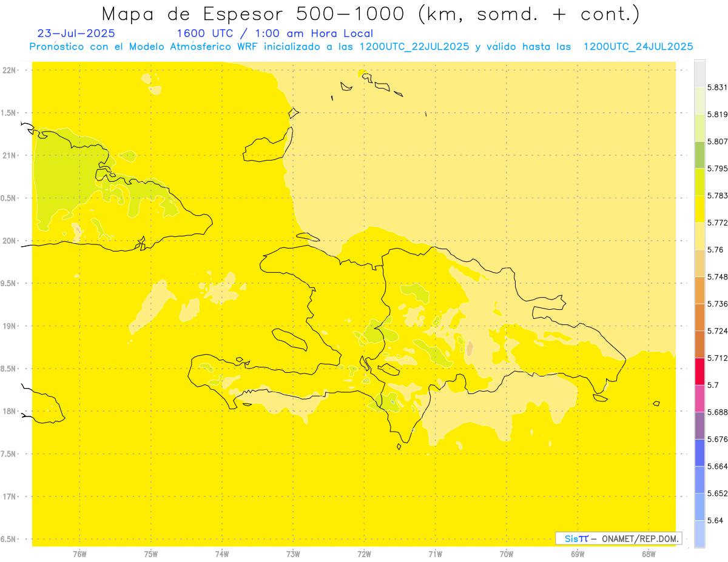Click the legend value 5.831
Screen dimensions: 728x562
coord(718,87)
